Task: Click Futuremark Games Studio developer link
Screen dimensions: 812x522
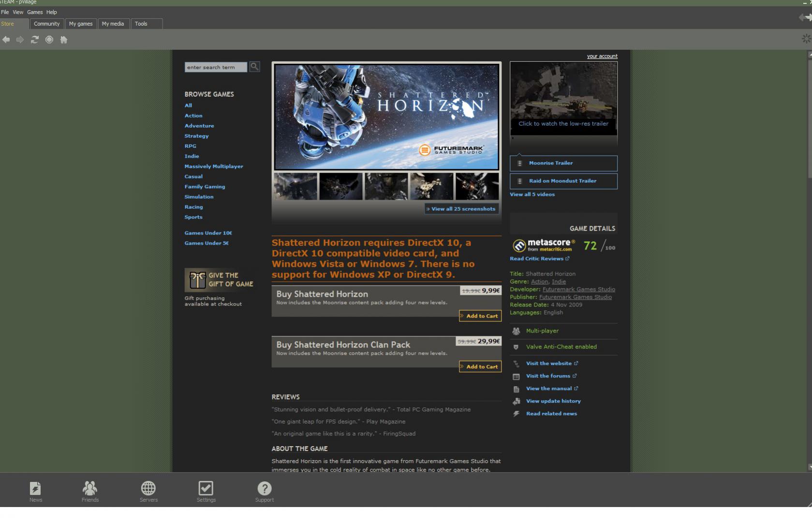Action: point(579,290)
